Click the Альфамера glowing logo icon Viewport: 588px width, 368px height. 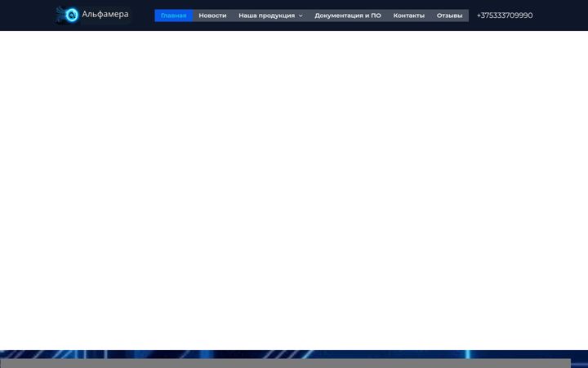(67, 15)
